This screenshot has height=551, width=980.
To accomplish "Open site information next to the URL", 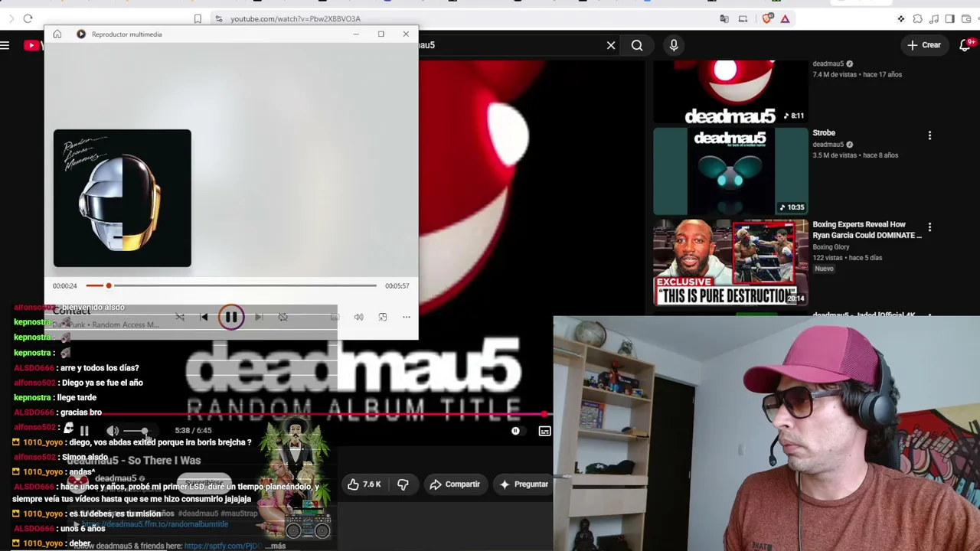I will [218, 18].
